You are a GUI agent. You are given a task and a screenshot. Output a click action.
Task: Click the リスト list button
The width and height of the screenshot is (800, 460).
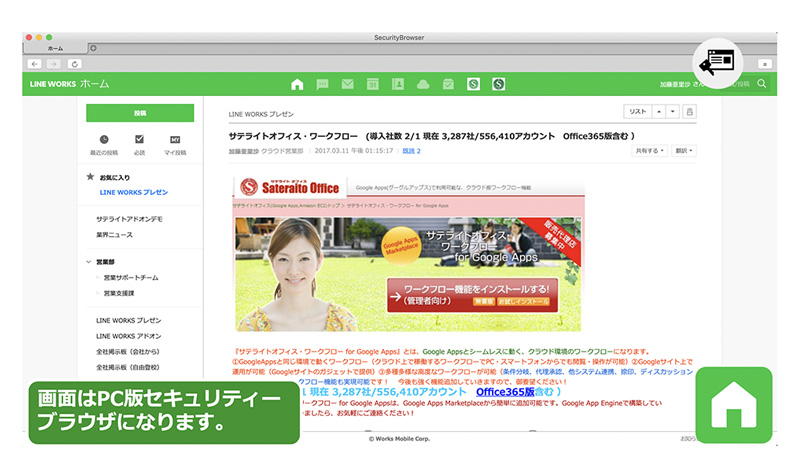pos(638,112)
